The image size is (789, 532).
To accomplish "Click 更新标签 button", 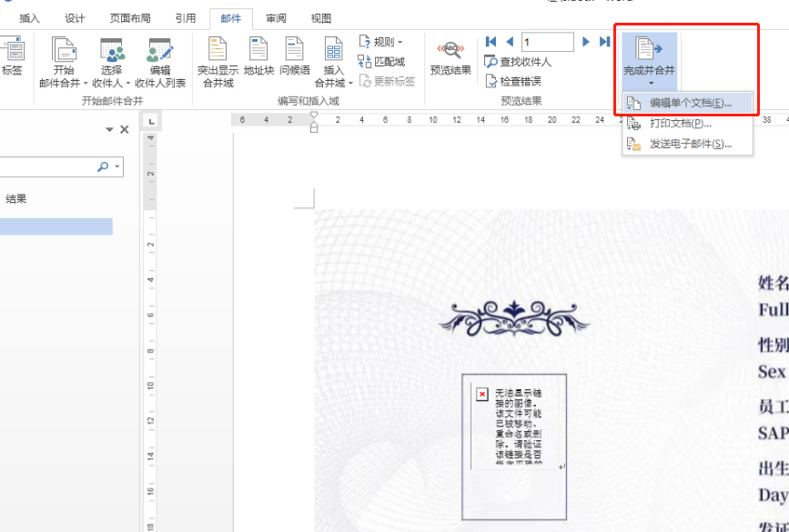I will coord(387,81).
